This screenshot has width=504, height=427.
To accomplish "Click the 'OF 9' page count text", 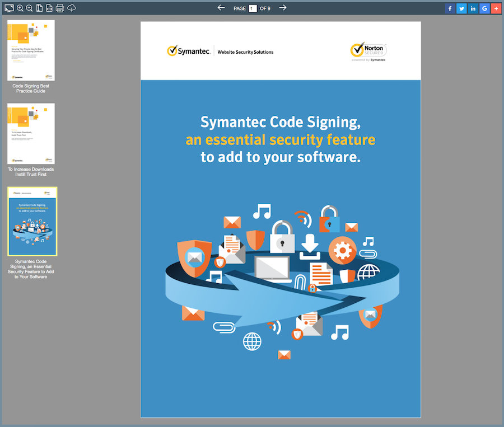I will point(265,9).
